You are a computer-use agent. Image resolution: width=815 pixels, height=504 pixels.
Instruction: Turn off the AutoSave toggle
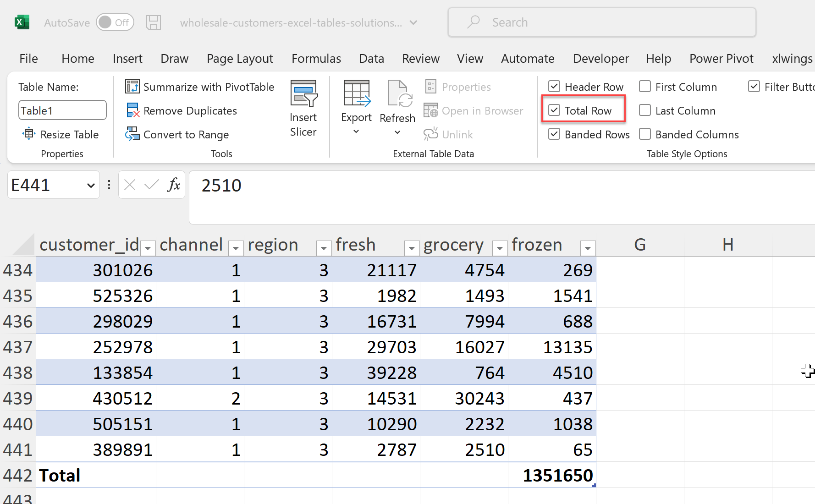115,22
